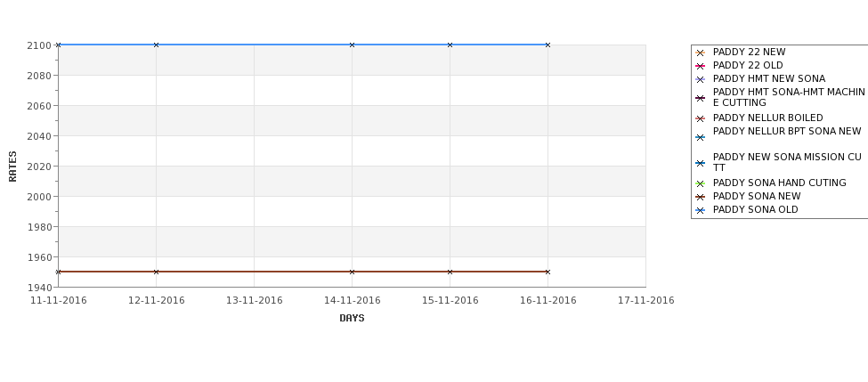The width and height of the screenshot is (868, 382).
Task: Select the PADDY NEW SONA MISSION CUTT label
Action: pos(787,162)
